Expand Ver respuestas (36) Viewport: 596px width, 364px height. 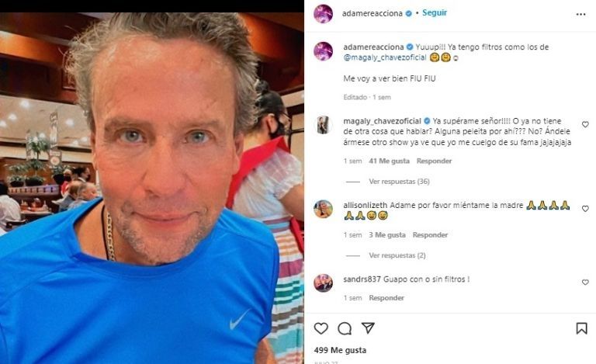coord(399,182)
